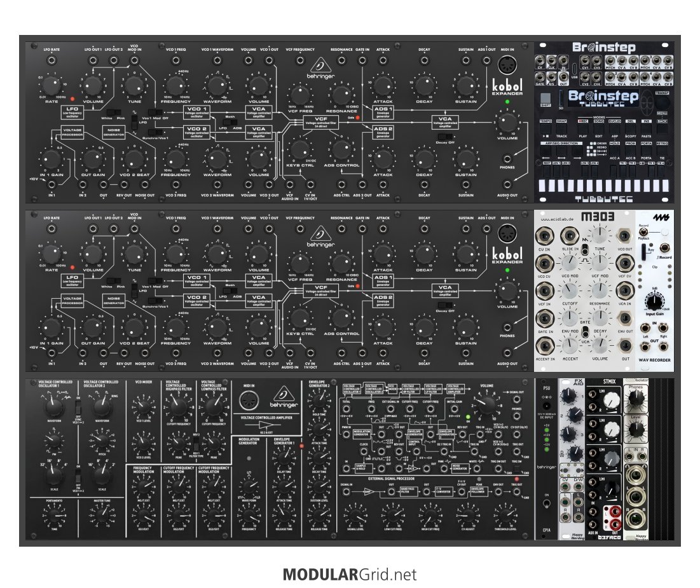Click the Brainstep Tubbutec display screen
This screenshot has width=700, height=588.
click(603, 98)
